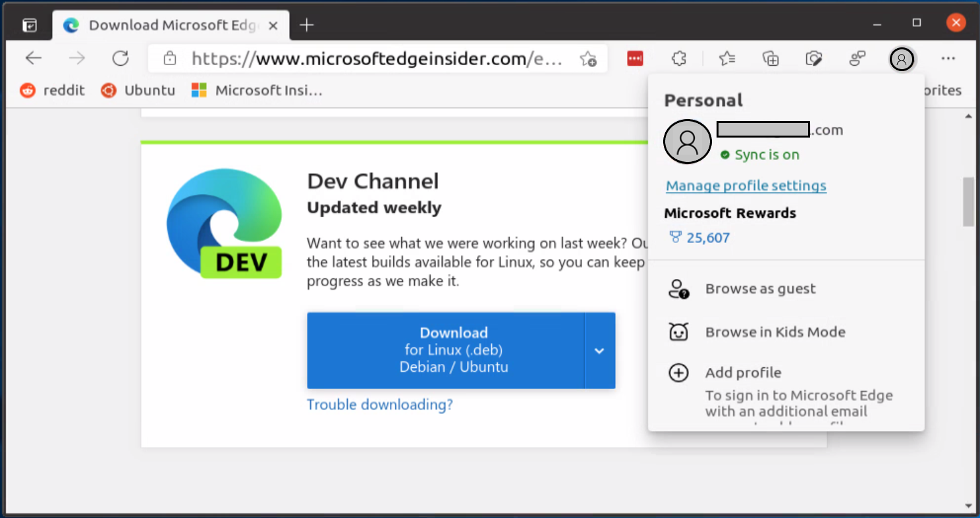Click the feedback person icon in toolbar
Viewport: 980px width, 518px height.
coord(857,59)
